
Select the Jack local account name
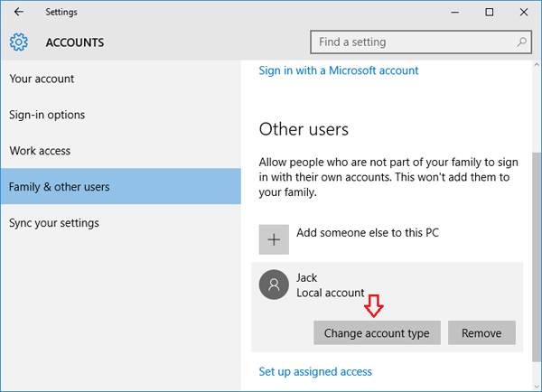(x=307, y=278)
